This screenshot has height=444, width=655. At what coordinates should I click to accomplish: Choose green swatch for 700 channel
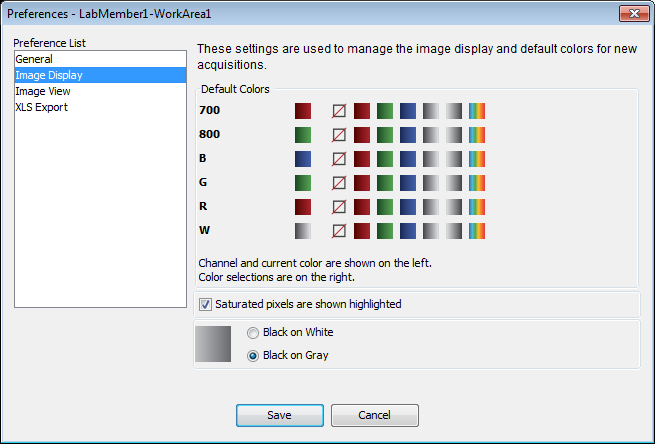coord(385,111)
